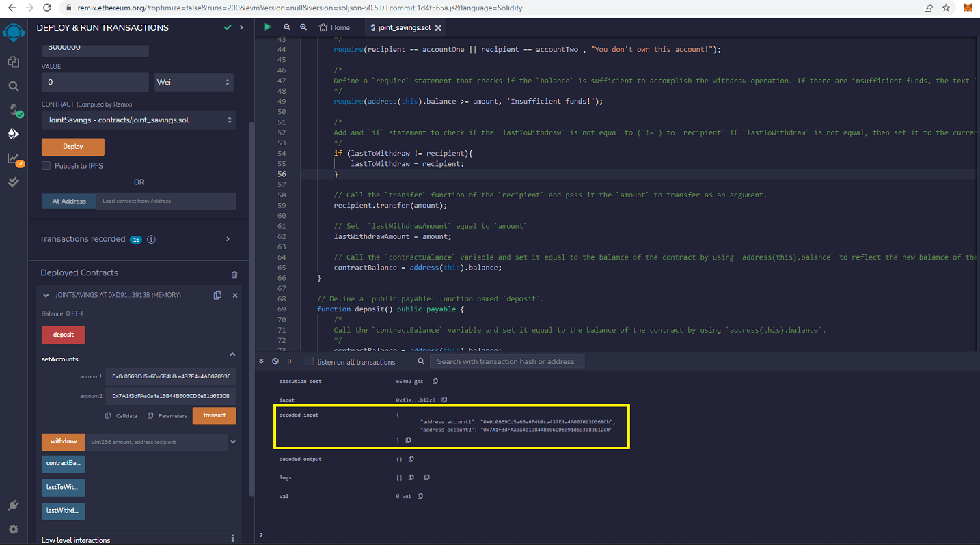Click the MetaMask fox extension icon
Screen dimensions: 980x545
tap(968, 8)
